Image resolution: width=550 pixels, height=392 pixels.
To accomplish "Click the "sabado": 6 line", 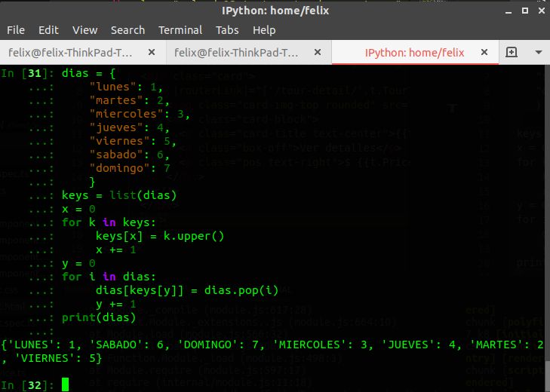I will 130,155.
